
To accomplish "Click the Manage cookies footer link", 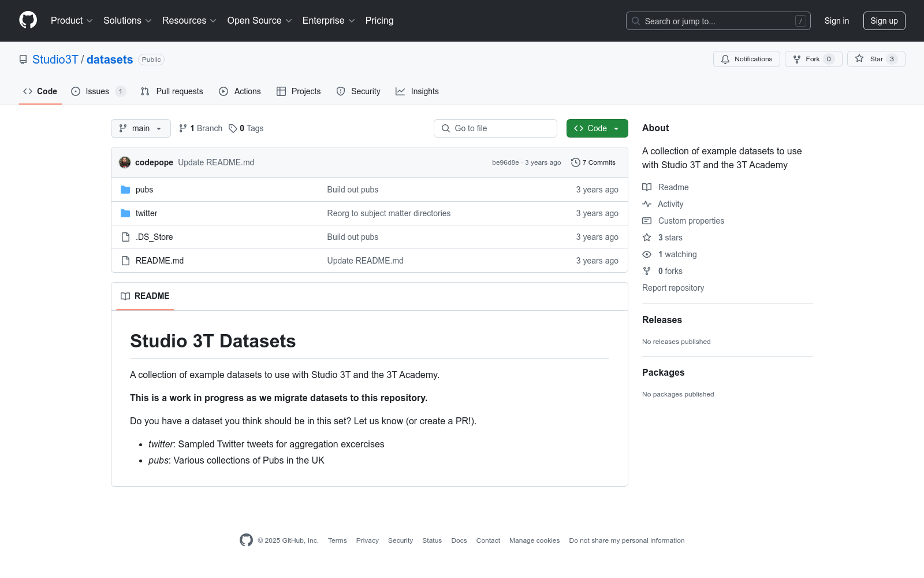I will (534, 540).
